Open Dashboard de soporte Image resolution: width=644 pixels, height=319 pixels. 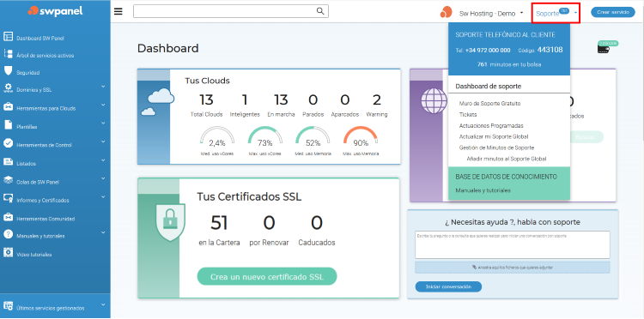click(488, 87)
